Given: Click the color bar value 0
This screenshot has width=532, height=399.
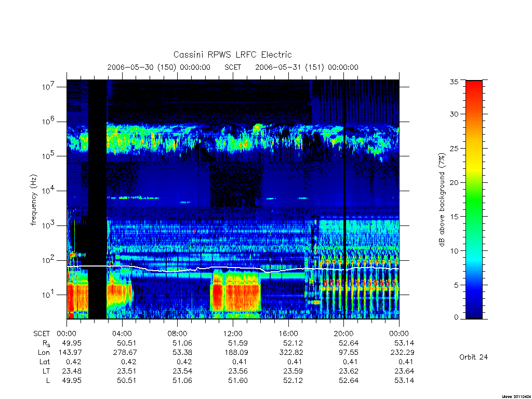Looking at the screenshot, I should click(456, 317).
